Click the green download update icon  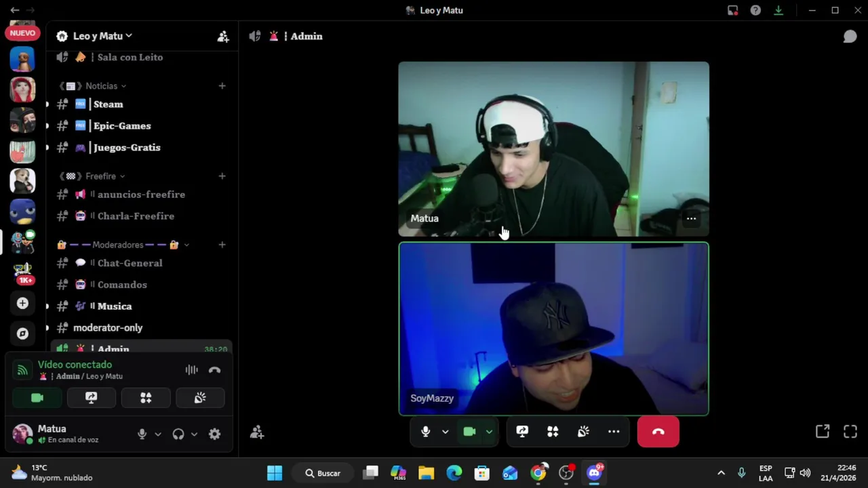pyautogui.click(x=778, y=10)
